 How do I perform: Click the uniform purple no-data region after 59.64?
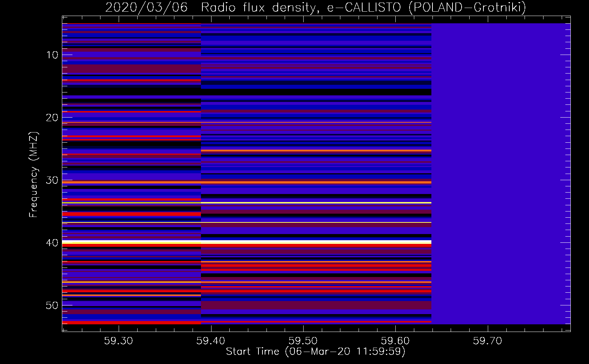[501, 174]
